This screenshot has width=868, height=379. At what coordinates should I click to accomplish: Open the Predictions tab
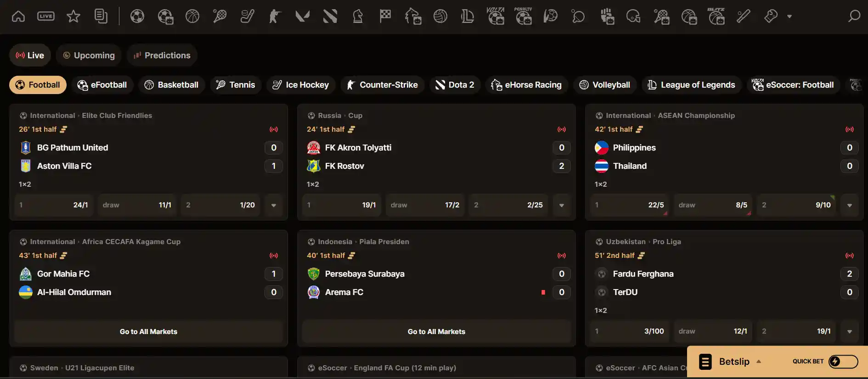[162, 56]
